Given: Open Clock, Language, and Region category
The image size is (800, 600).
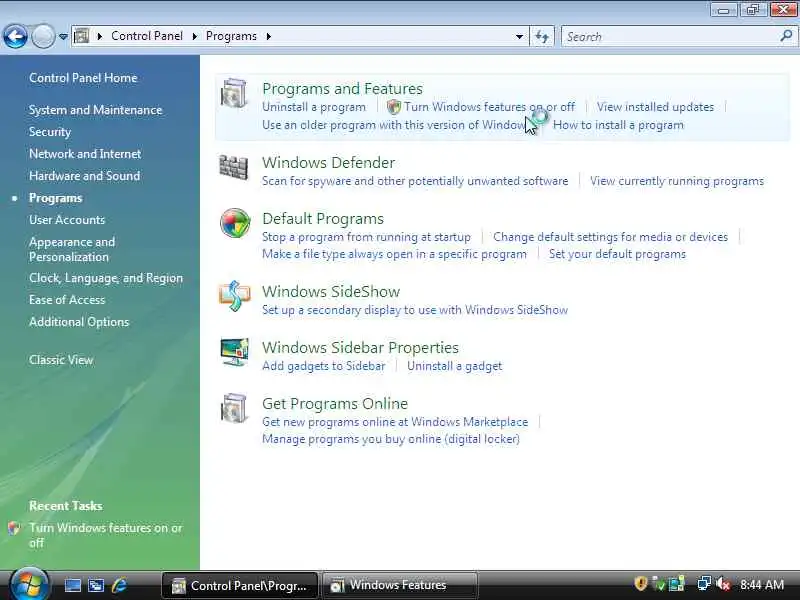Looking at the screenshot, I should tap(106, 278).
